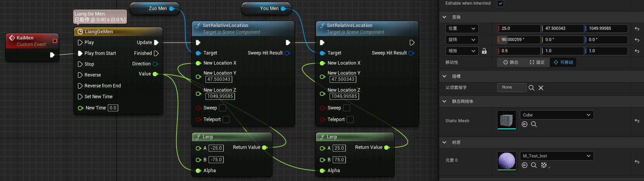
Task: Open the Cube static mesh dropdown
Action: point(557,115)
